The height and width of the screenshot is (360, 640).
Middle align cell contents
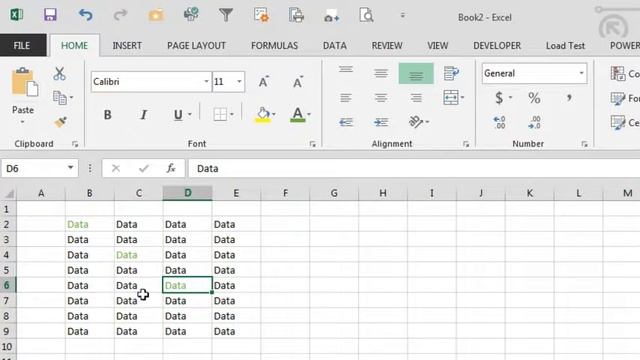point(381,73)
